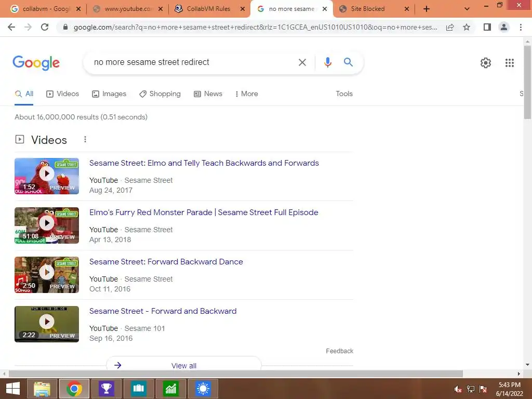Play the 51:08 full episode thumbnail

pos(47,225)
